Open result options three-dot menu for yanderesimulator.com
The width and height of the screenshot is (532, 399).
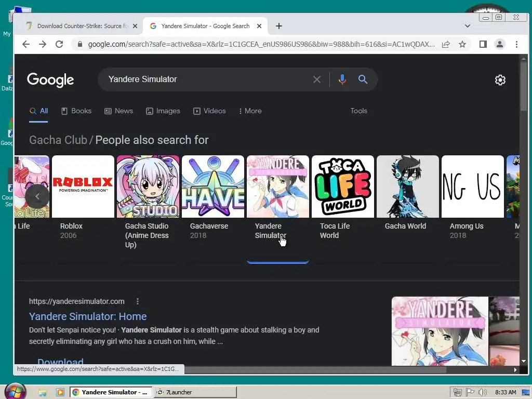pos(137,301)
